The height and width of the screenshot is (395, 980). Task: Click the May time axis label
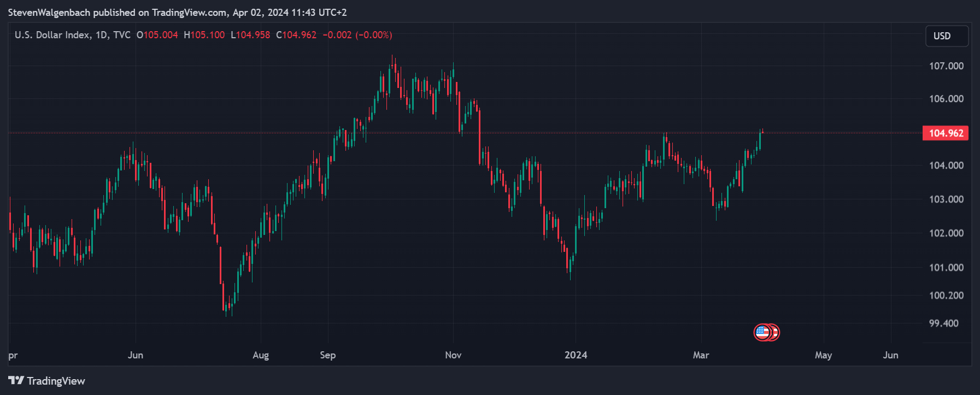tap(824, 355)
